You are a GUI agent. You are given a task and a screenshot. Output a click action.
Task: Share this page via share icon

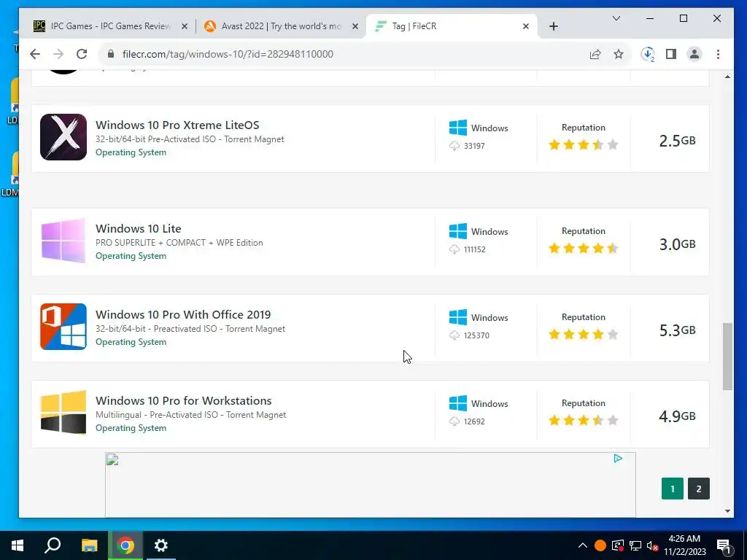click(x=595, y=54)
